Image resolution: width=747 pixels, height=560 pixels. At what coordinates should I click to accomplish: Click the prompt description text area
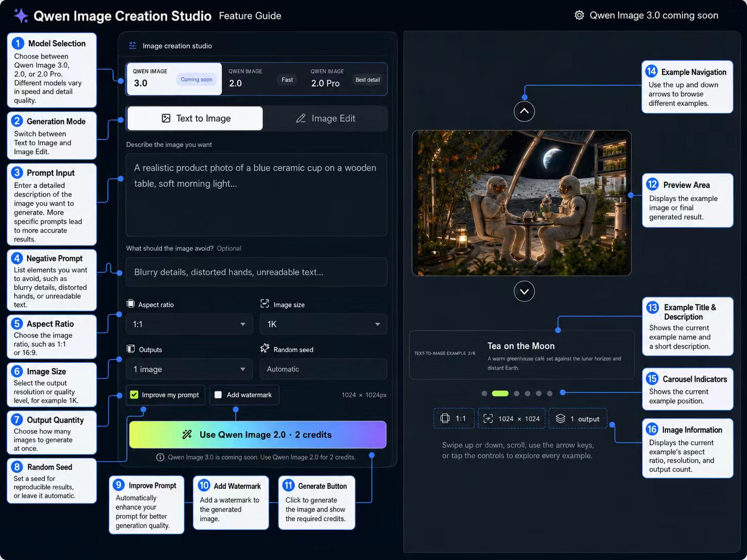click(256, 195)
